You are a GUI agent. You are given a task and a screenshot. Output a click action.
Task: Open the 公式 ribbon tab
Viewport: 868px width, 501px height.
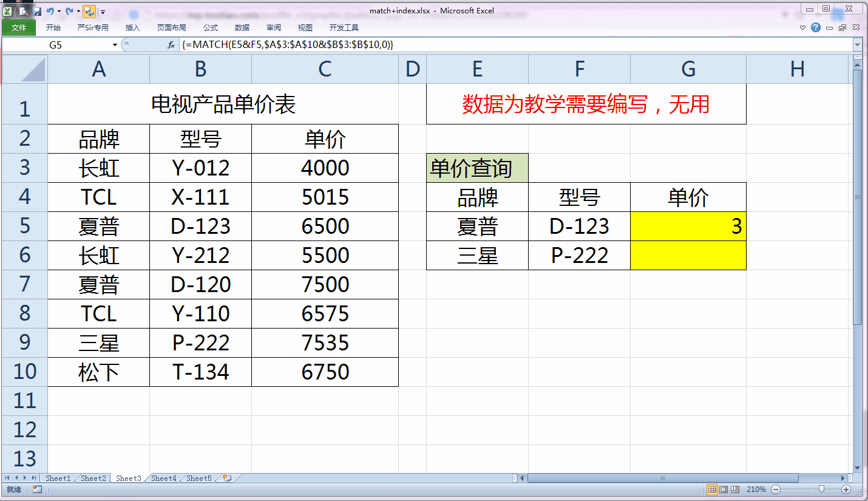point(210,27)
